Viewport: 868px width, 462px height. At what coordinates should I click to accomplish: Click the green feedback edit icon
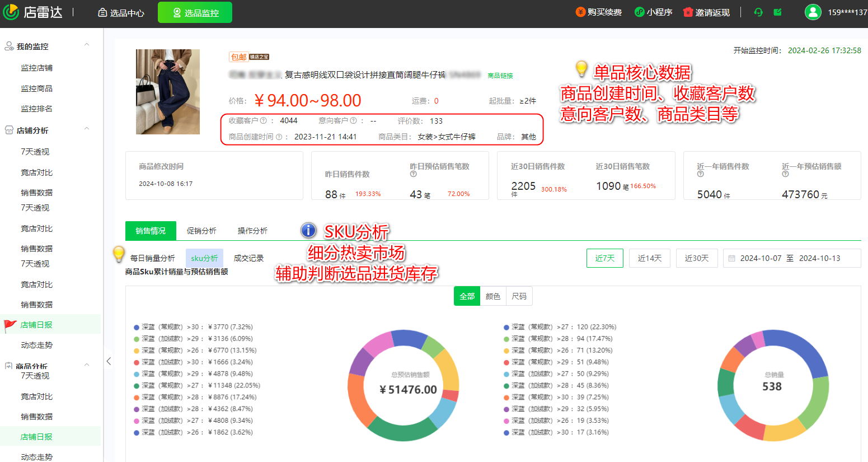[x=777, y=11]
